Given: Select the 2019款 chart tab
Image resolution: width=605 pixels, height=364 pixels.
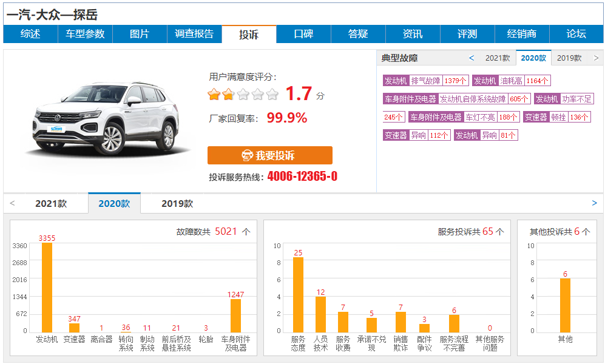Looking at the screenshot, I should [177, 203].
